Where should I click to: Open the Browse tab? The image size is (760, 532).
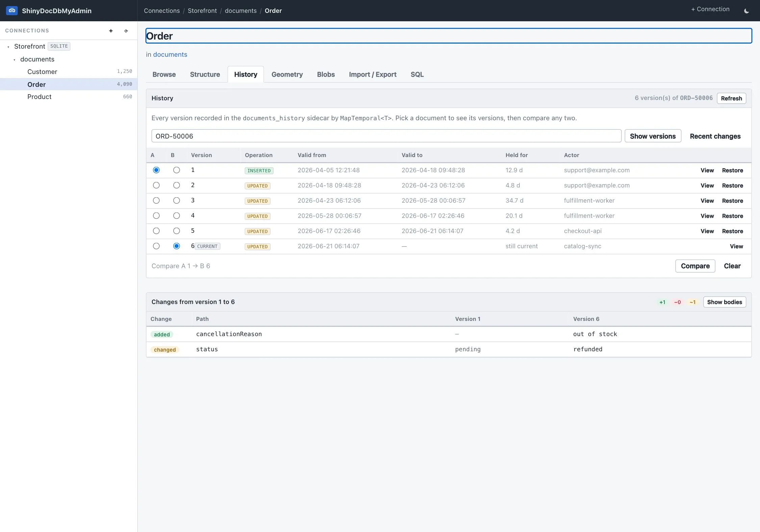tap(164, 74)
